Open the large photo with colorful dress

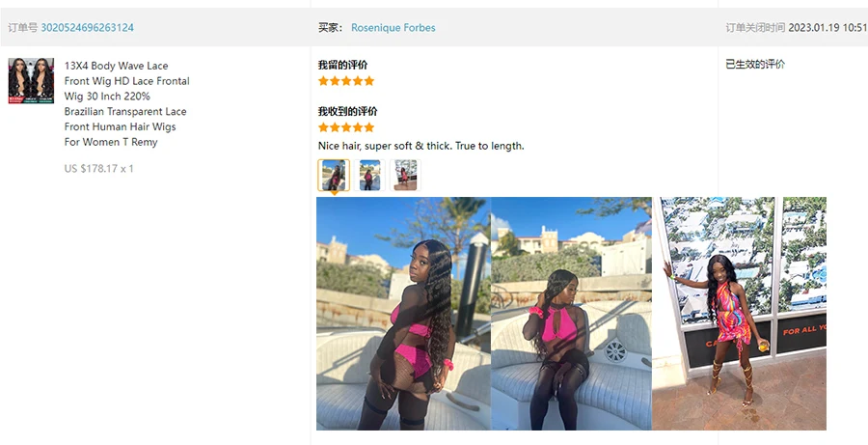tap(739, 314)
